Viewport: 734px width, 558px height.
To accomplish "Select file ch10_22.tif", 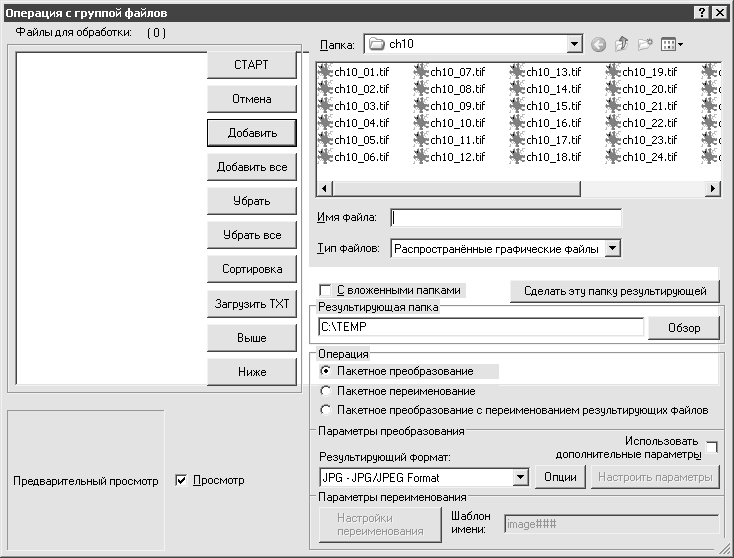I will [x=649, y=123].
